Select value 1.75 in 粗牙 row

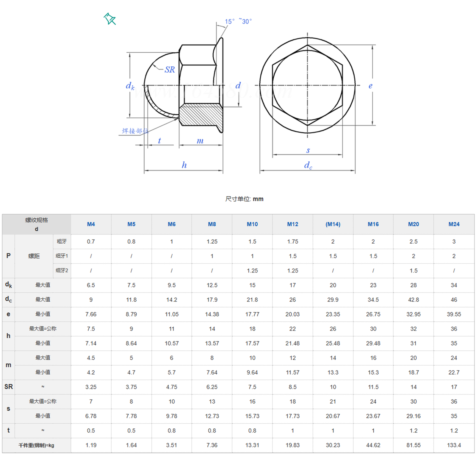coord(292,242)
